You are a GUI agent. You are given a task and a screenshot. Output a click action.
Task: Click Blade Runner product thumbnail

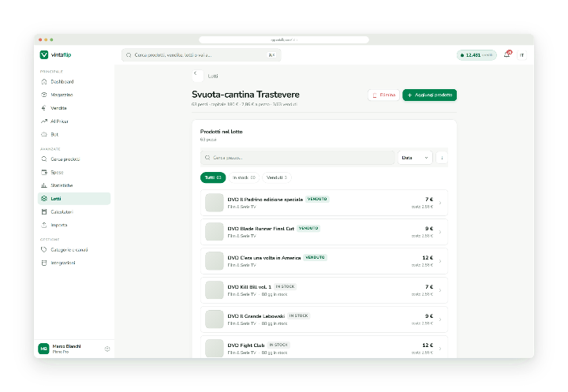[x=215, y=232]
